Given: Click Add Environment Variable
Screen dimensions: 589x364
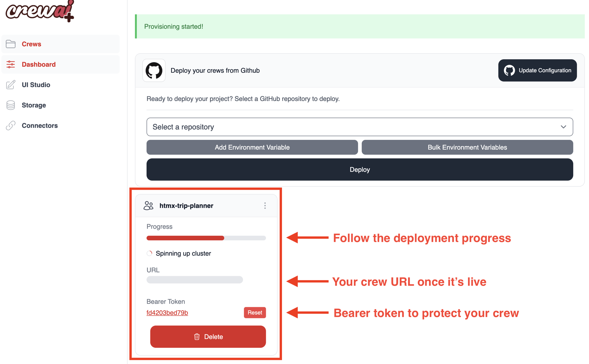Looking at the screenshot, I should [x=252, y=147].
